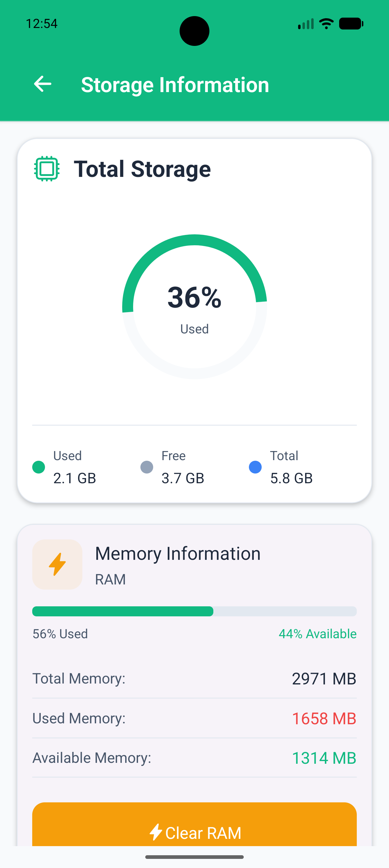This screenshot has height=868, width=389.
Task: Tap the battery indicator icon
Action: coord(351,24)
